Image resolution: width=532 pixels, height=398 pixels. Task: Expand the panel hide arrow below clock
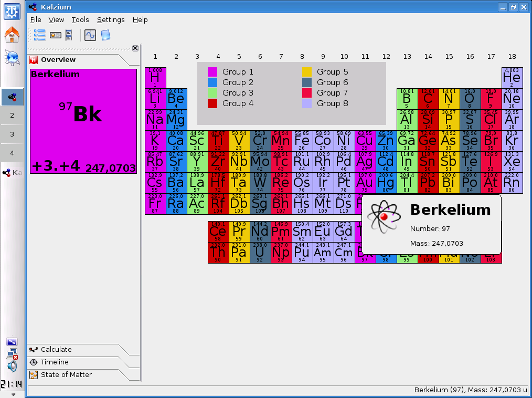[13, 395]
